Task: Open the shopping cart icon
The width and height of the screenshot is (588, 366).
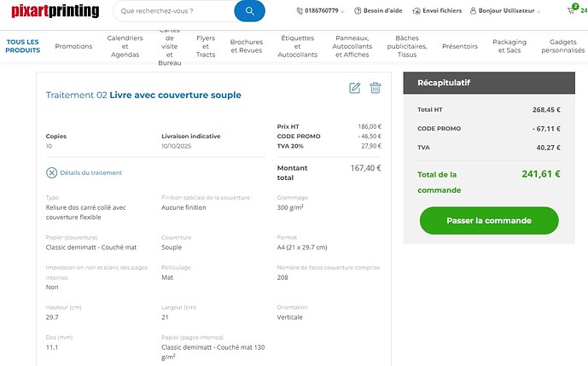Action: click(572, 11)
